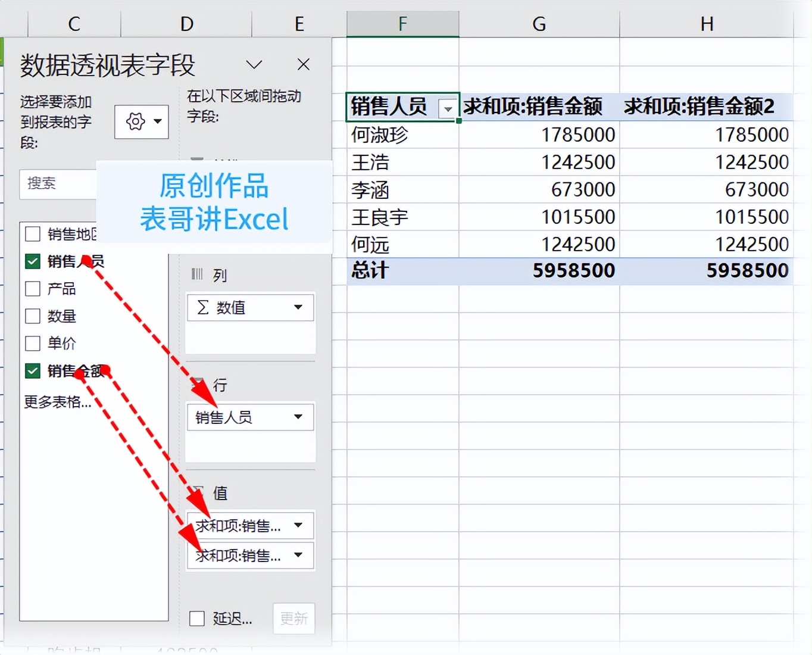Image resolution: width=812 pixels, height=655 pixels.
Task: Select column D header
Action: [x=186, y=24]
